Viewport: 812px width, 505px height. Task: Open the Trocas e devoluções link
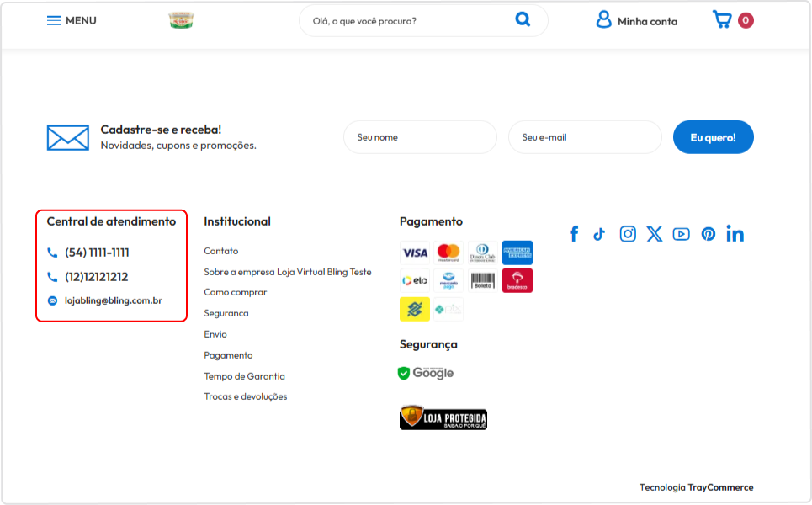point(246,396)
